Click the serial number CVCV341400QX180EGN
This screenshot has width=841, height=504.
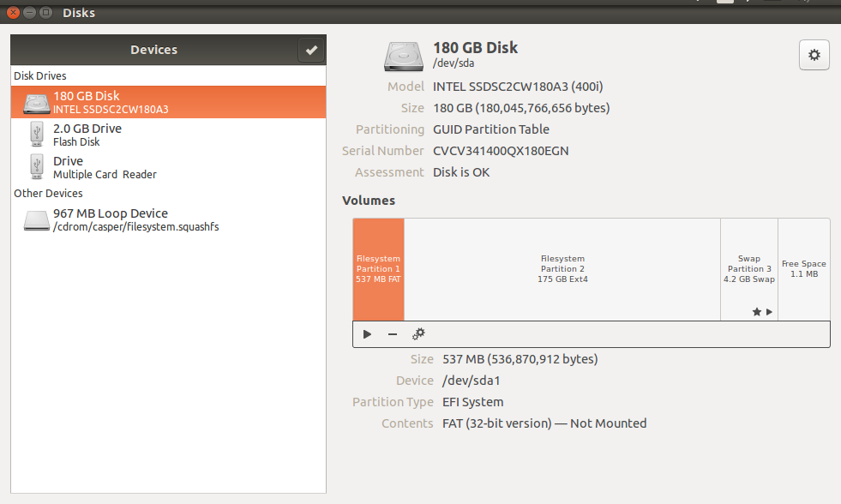[501, 151]
